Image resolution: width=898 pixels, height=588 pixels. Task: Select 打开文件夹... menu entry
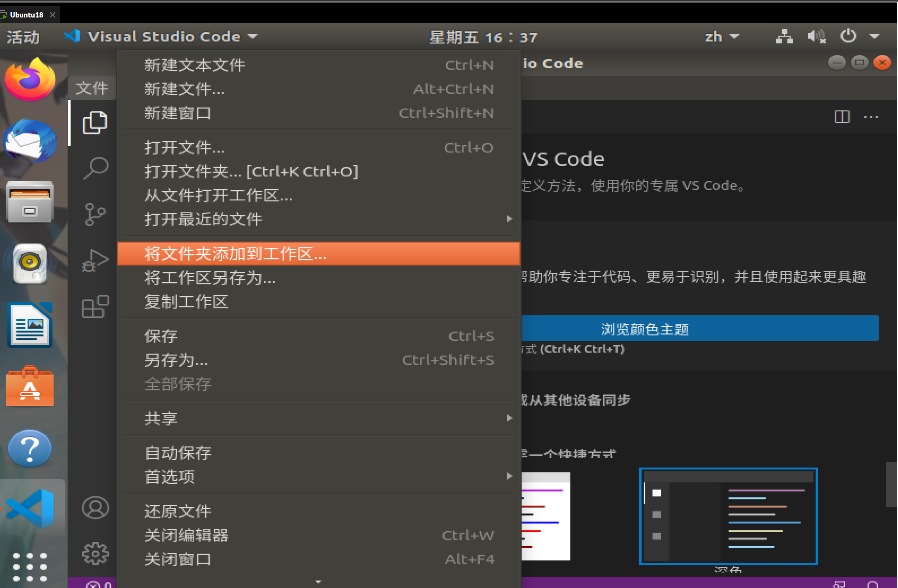click(319, 172)
